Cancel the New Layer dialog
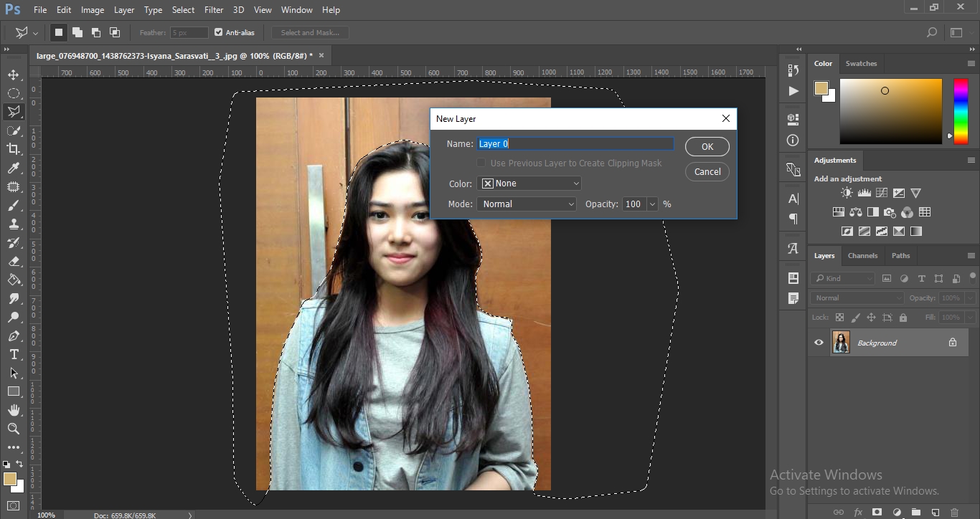This screenshot has width=980, height=519. [x=707, y=171]
